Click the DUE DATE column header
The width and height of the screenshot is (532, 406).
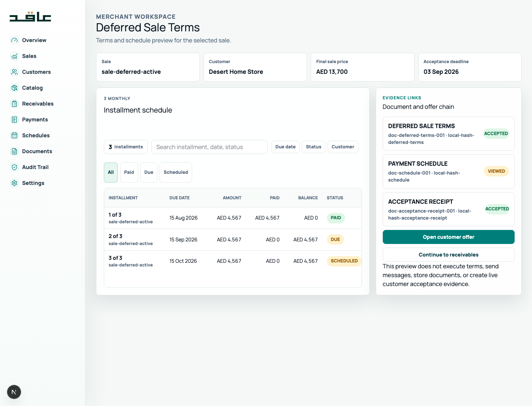(x=180, y=198)
